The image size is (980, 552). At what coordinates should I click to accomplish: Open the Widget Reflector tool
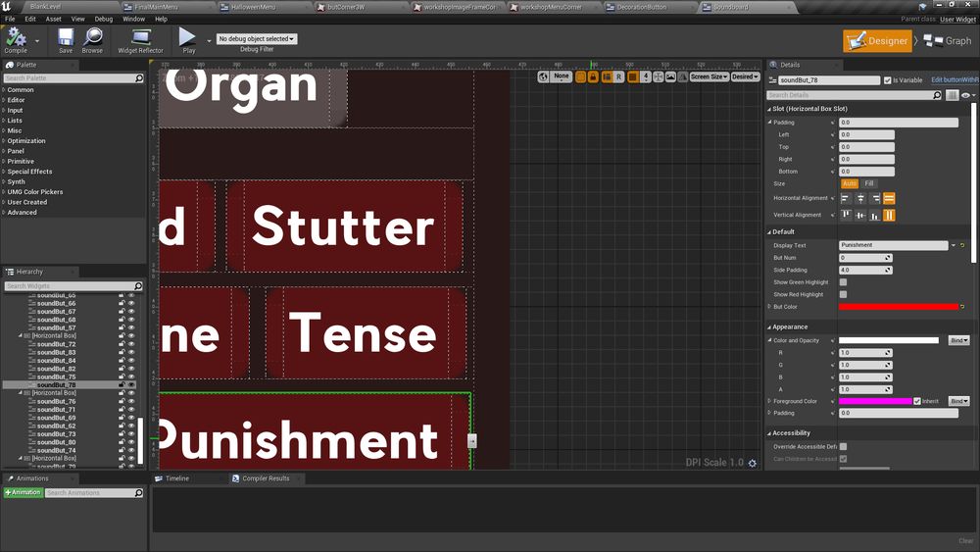click(140, 40)
